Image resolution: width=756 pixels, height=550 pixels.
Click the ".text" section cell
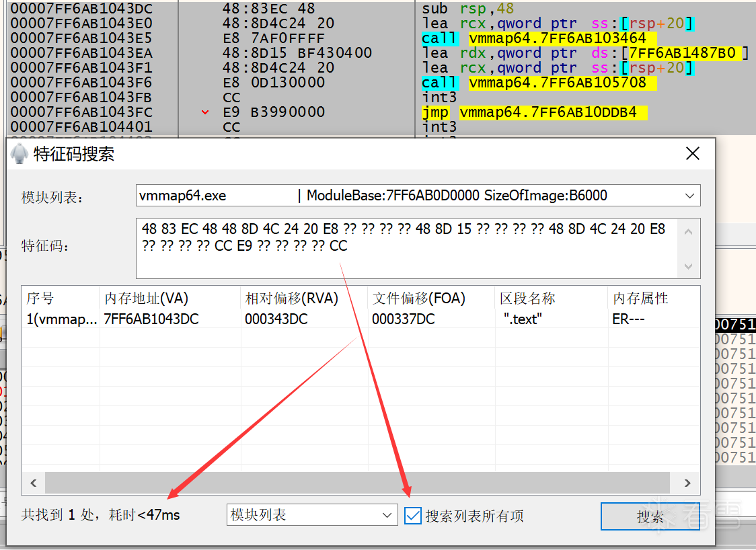pos(523,319)
